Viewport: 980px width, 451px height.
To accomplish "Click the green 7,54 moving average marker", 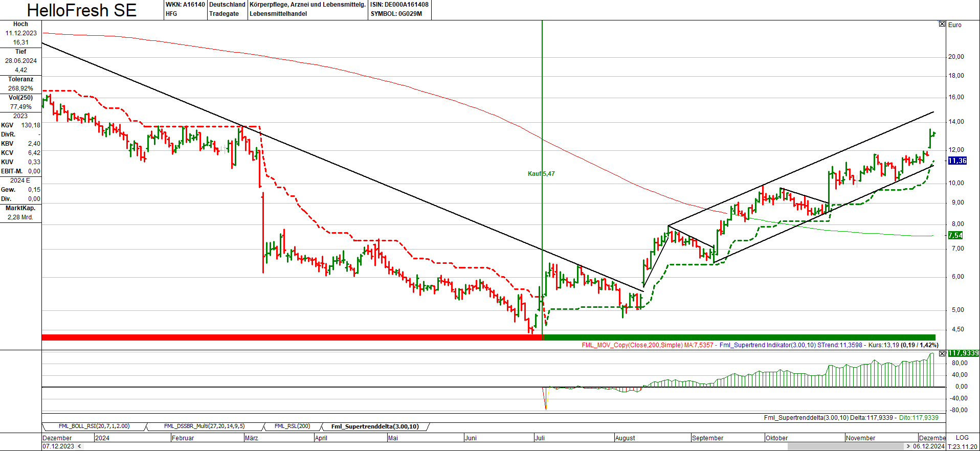I will tap(955, 235).
